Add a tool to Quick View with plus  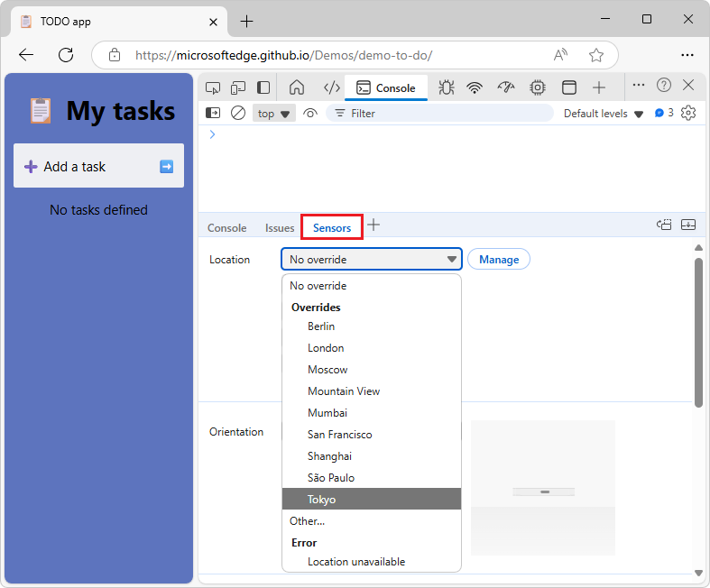pyautogui.click(x=373, y=225)
